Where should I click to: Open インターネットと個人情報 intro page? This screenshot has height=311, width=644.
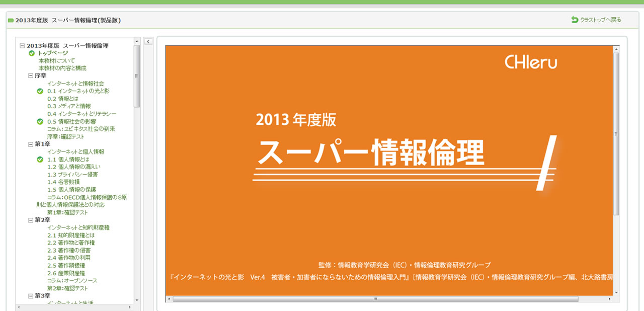click(x=76, y=152)
